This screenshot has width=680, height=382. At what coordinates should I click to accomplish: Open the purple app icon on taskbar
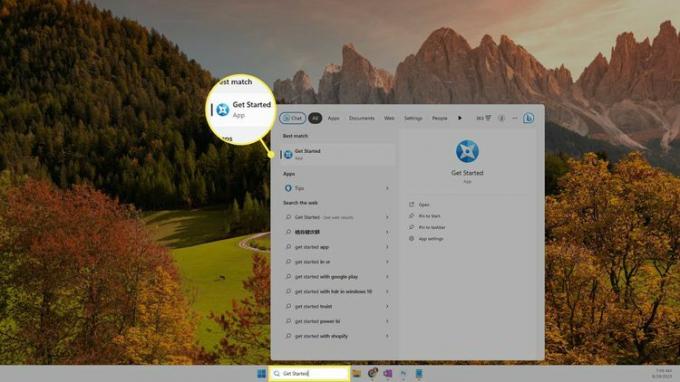pos(388,373)
